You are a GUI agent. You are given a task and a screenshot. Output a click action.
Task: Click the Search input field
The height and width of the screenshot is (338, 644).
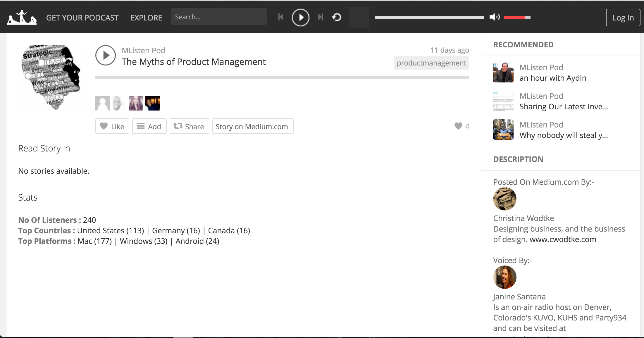coord(218,17)
